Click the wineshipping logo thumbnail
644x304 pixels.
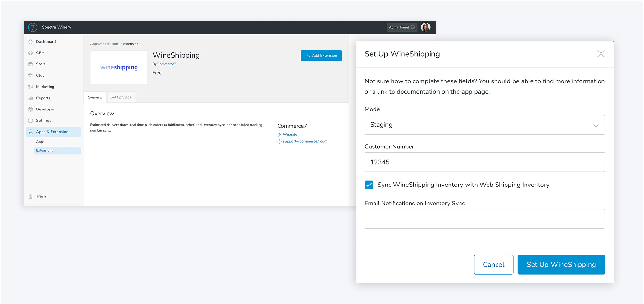(119, 67)
